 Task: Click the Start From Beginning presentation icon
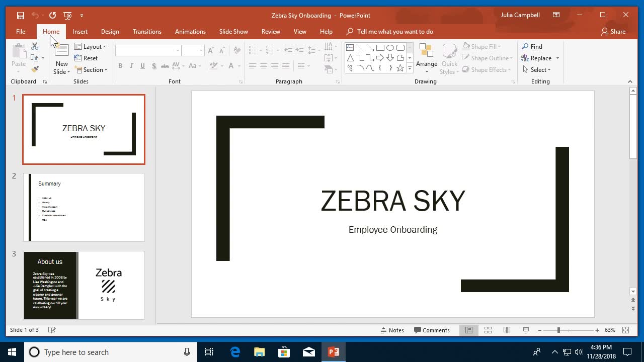point(68,15)
